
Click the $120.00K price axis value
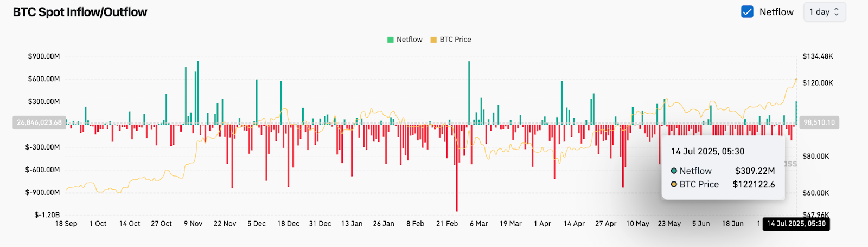point(818,83)
